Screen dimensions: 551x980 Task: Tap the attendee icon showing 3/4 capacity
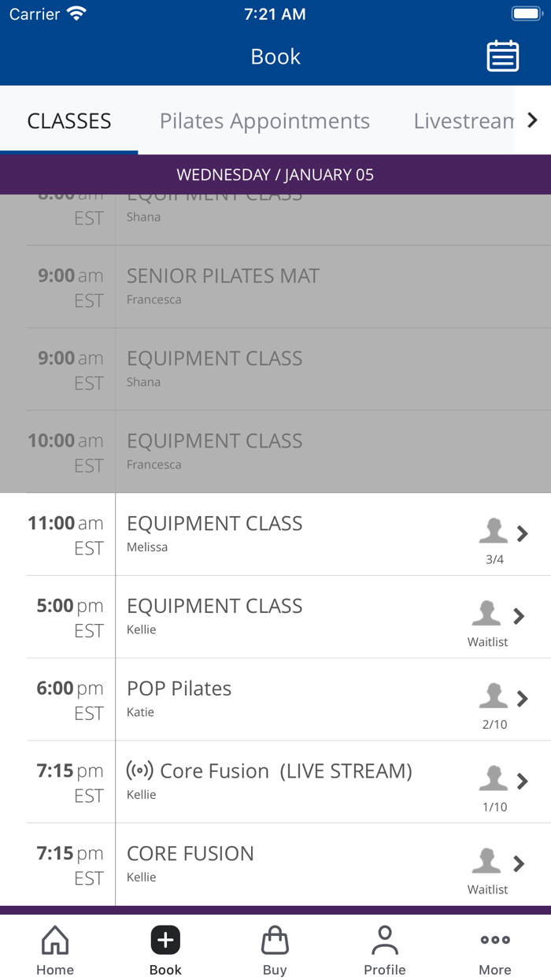(494, 532)
